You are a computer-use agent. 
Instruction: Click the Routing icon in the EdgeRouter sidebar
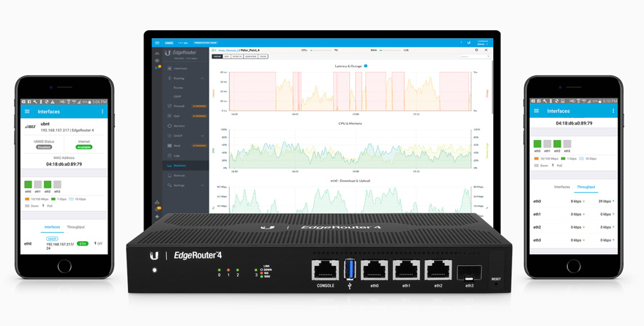coord(170,78)
